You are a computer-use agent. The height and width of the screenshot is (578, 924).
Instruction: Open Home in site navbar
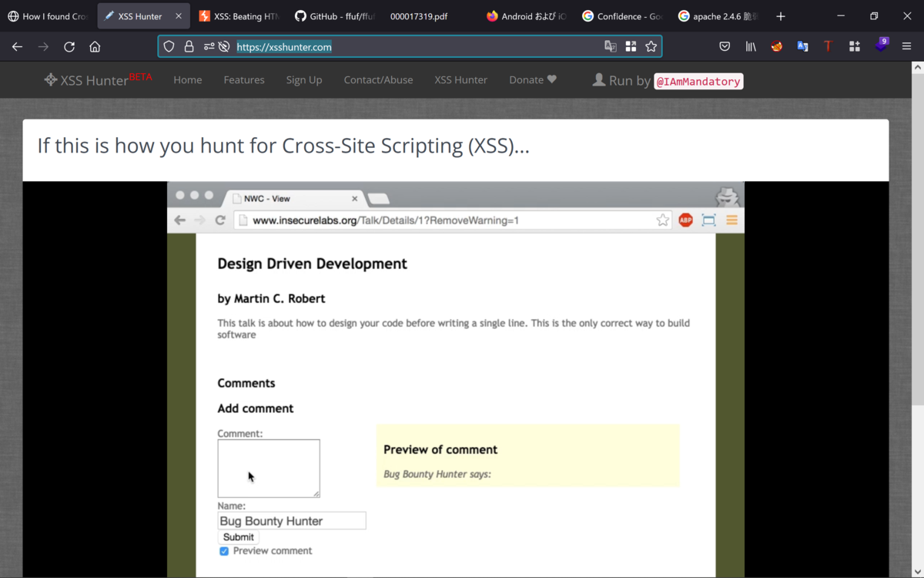(188, 79)
